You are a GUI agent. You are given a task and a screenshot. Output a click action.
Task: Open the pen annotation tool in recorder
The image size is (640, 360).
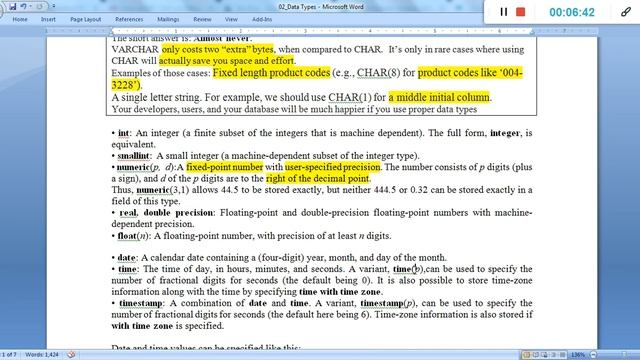tap(626, 12)
